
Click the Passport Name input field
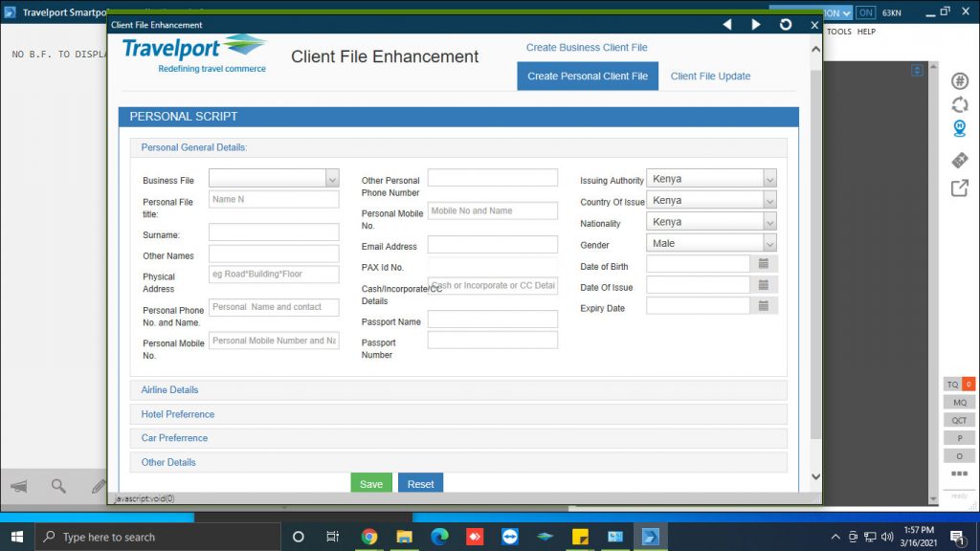click(493, 320)
